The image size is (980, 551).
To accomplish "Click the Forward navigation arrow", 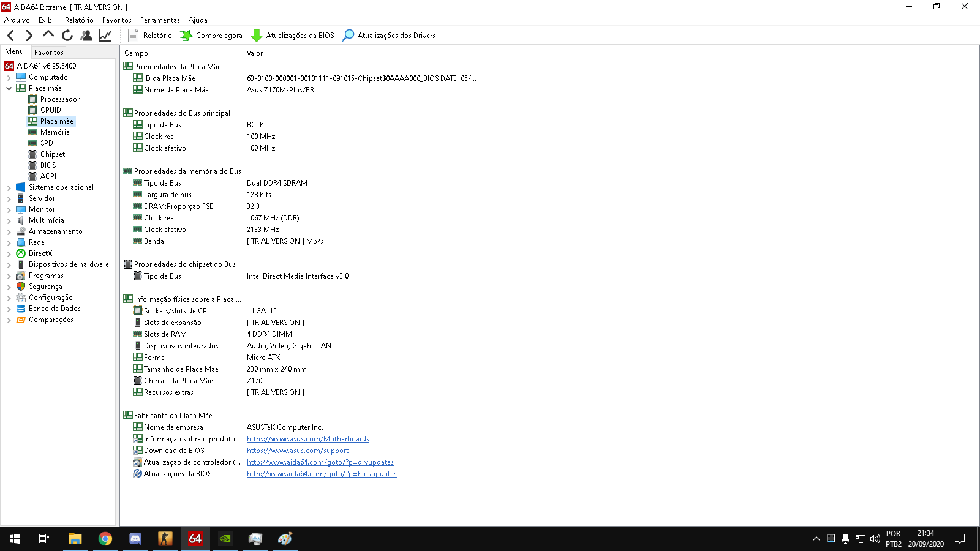I will click(x=29, y=36).
